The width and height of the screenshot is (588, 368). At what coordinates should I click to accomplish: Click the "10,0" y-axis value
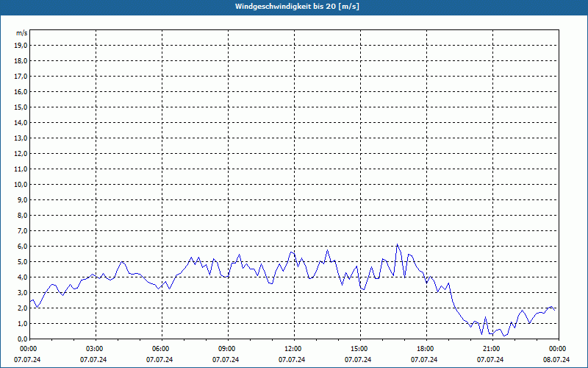click(21, 185)
